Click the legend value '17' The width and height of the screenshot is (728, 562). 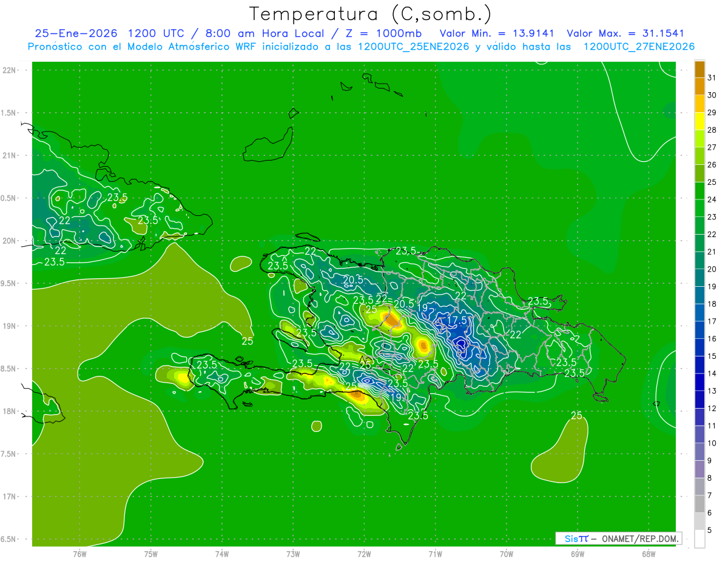tap(712, 321)
